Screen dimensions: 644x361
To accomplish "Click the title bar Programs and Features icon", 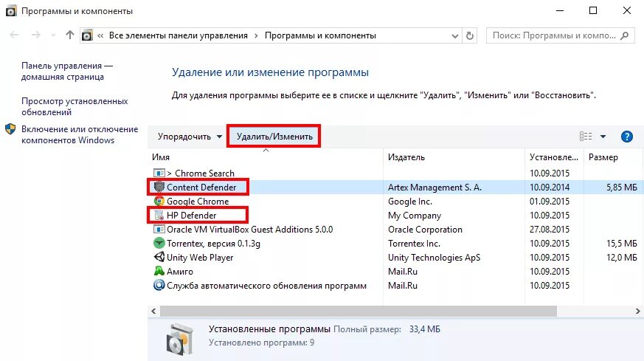I will [11, 11].
